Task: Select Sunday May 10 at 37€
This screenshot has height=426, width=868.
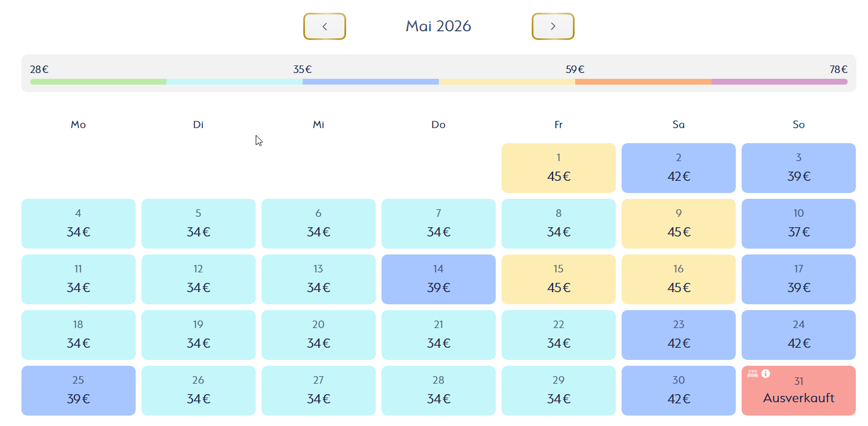Action: pyautogui.click(x=798, y=224)
